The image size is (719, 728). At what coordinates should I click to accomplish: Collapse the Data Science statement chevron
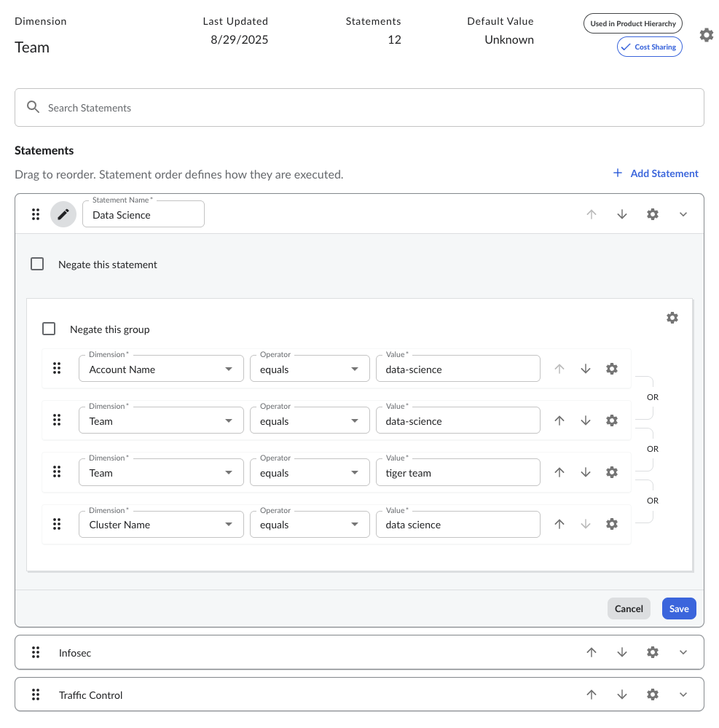683,214
